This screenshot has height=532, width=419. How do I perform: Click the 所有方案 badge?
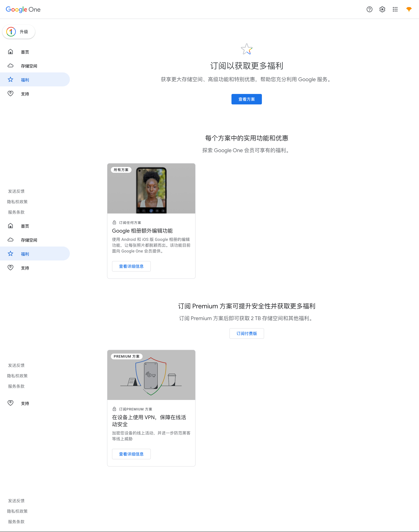tap(121, 170)
